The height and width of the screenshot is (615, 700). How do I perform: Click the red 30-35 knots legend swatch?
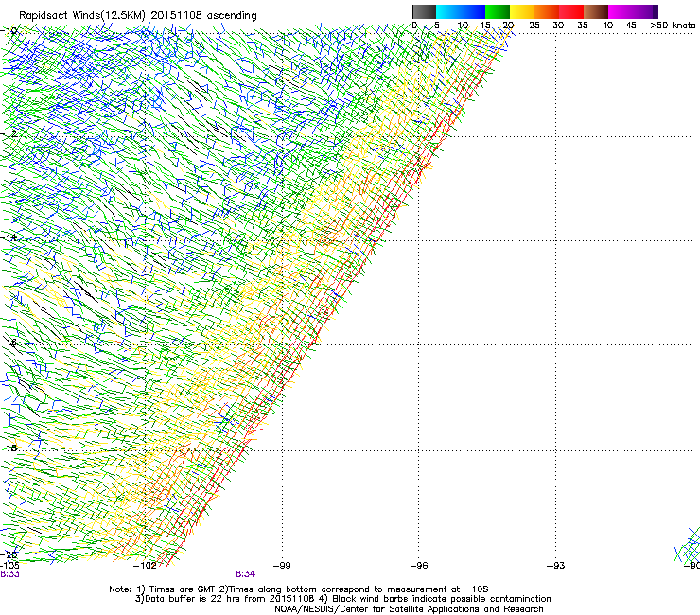click(571, 11)
